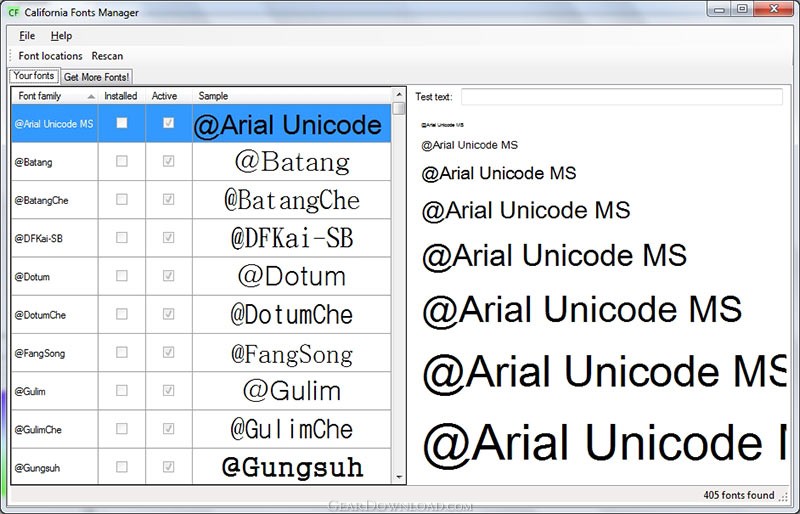This screenshot has height=514, width=800.
Task: Select @BatangChe font family name
Action: 41,201
